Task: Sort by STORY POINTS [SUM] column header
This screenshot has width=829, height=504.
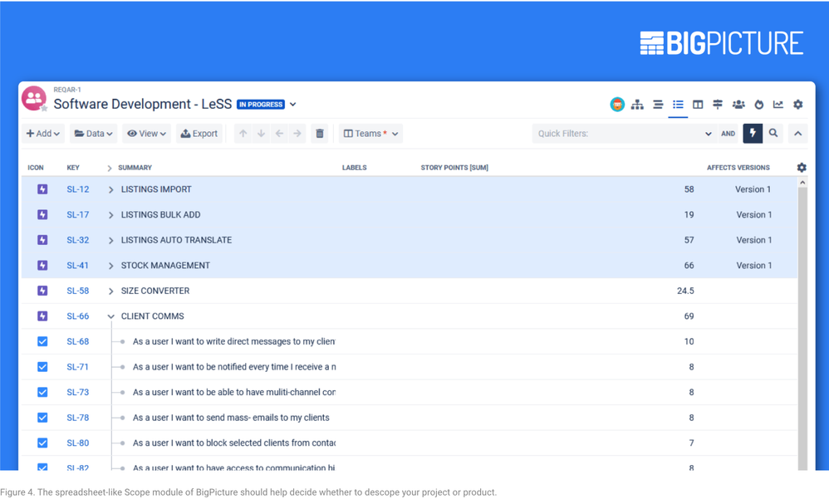Action: click(x=454, y=168)
